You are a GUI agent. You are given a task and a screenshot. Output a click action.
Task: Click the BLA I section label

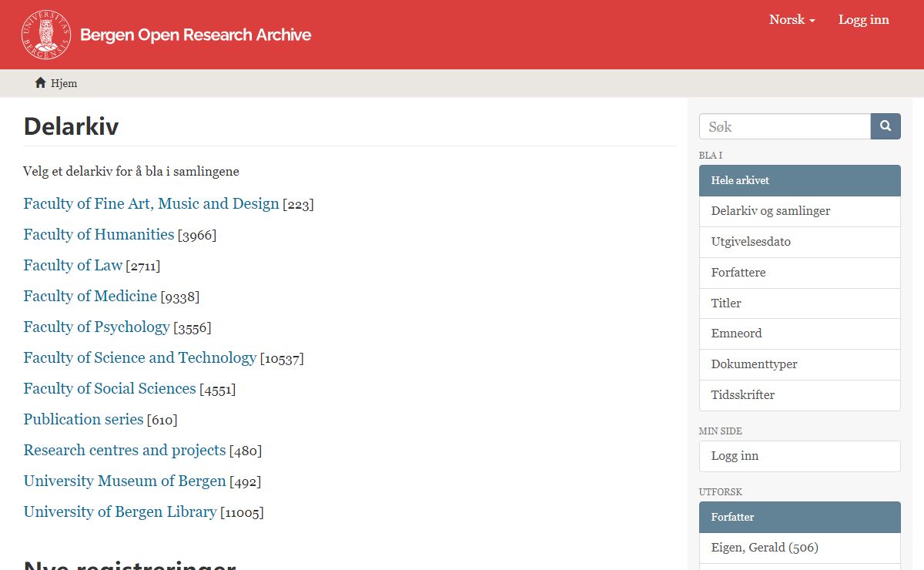click(x=711, y=155)
